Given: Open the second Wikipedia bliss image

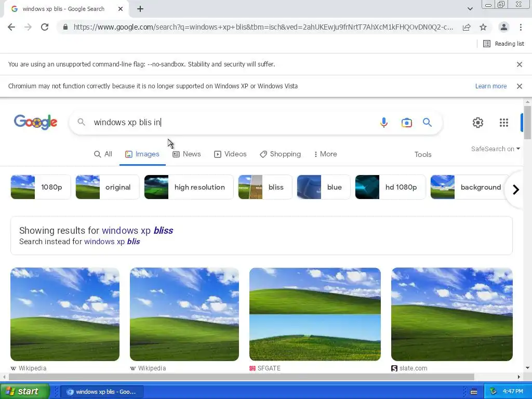Looking at the screenshot, I should [184, 314].
